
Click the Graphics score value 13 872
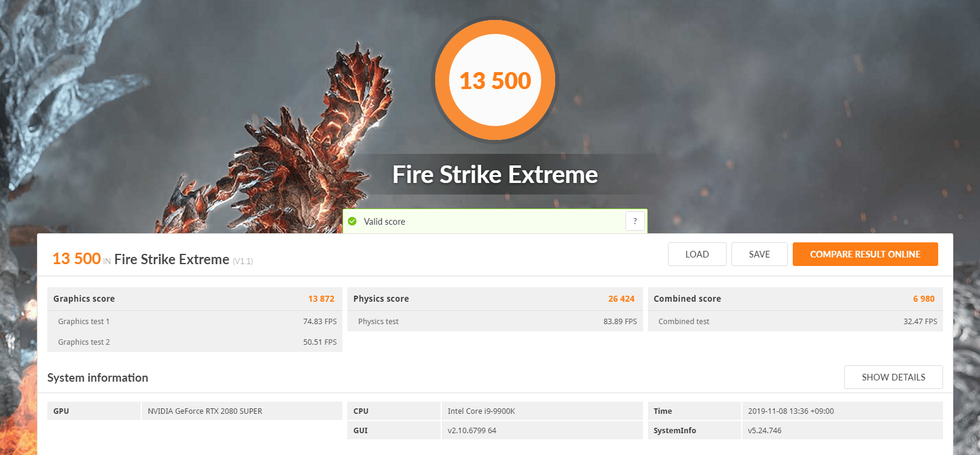click(321, 299)
